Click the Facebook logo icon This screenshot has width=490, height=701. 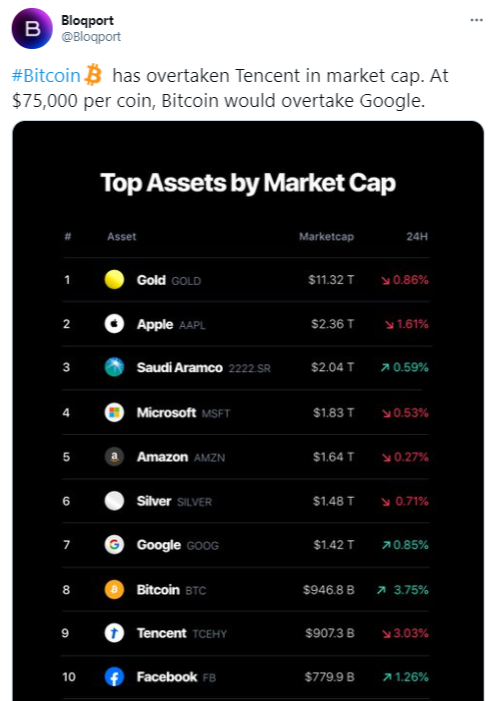point(114,676)
